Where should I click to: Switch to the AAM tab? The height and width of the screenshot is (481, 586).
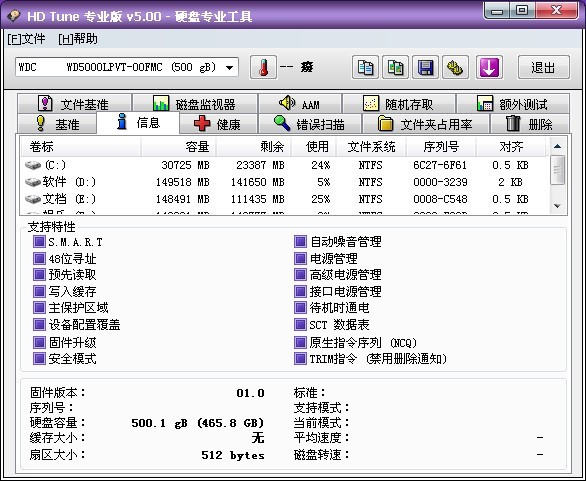300,104
